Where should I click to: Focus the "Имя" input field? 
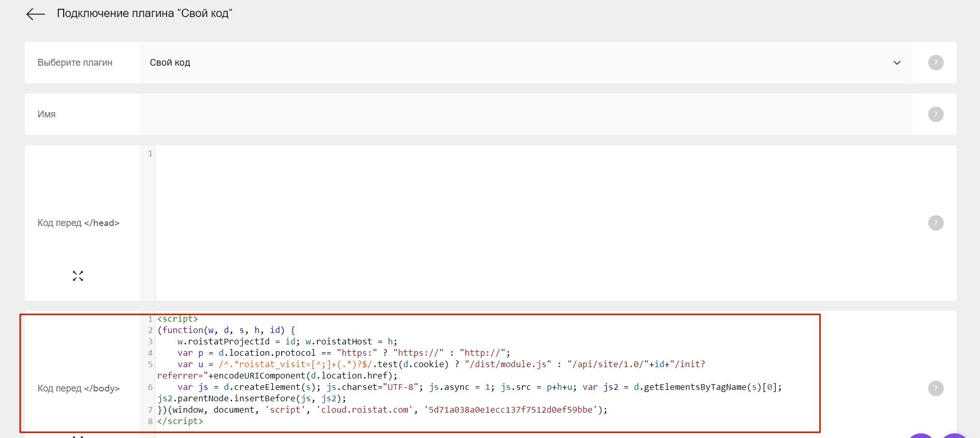tap(525, 114)
